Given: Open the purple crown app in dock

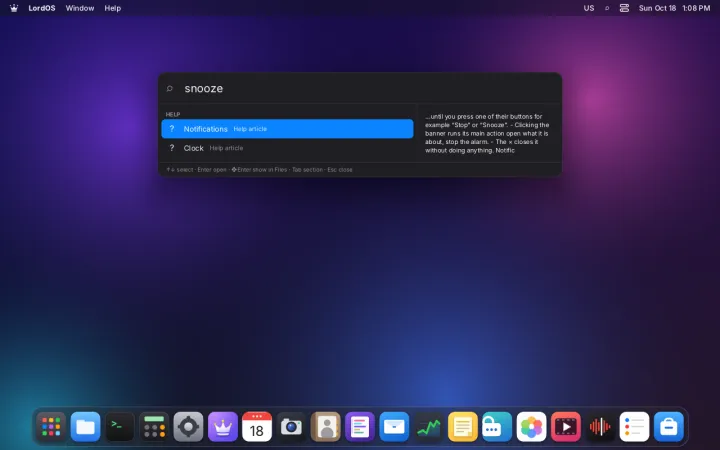Looking at the screenshot, I should (x=223, y=427).
